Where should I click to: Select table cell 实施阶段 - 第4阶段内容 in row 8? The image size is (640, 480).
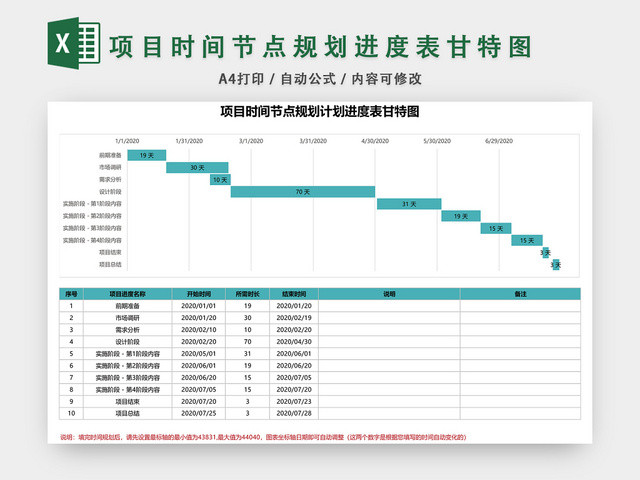[x=128, y=390]
